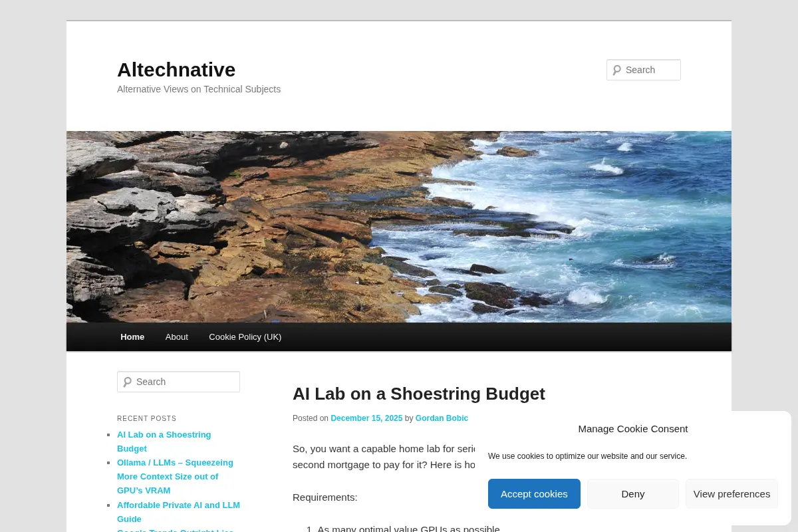798x532 pixels.
Task: Click the Recent Posts sidebar heading
Action: tap(147, 419)
